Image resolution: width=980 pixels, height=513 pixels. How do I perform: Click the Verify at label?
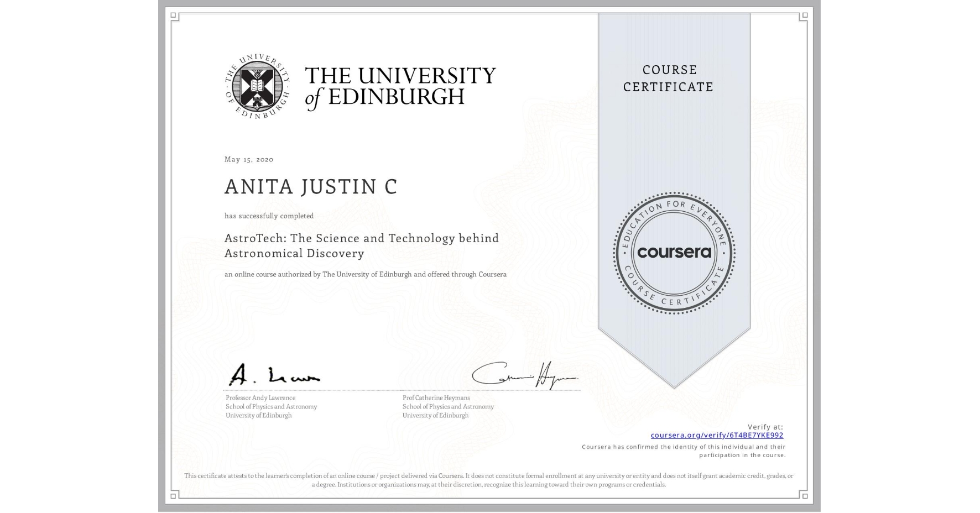765,426
